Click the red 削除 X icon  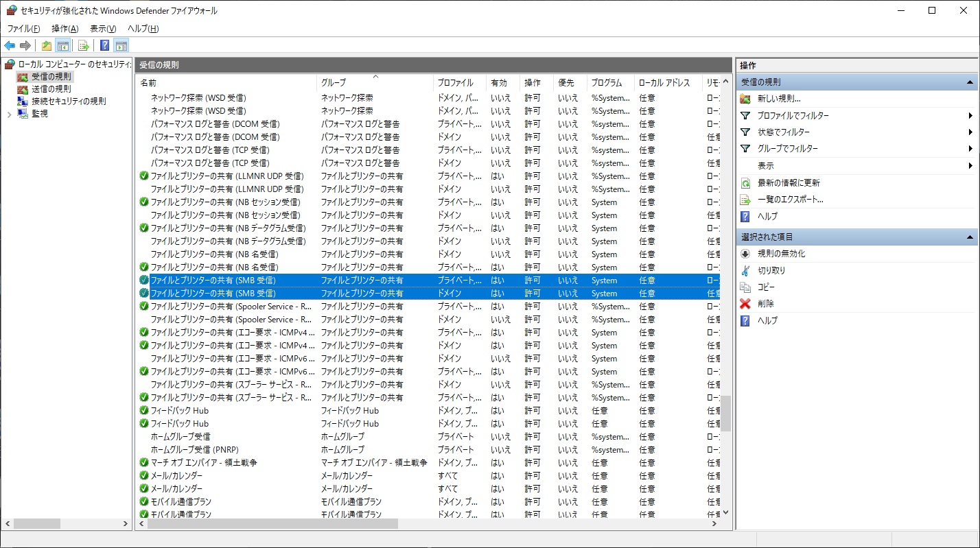[x=745, y=303]
